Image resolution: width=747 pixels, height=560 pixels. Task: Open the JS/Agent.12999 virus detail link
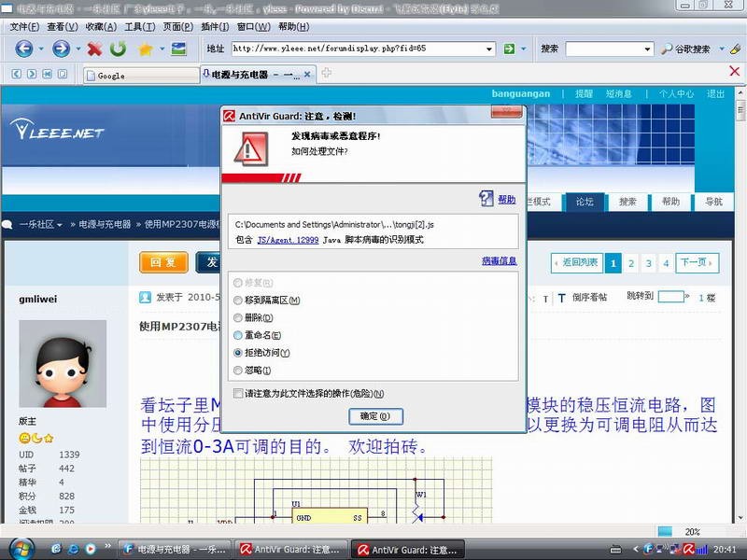(x=289, y=240)
